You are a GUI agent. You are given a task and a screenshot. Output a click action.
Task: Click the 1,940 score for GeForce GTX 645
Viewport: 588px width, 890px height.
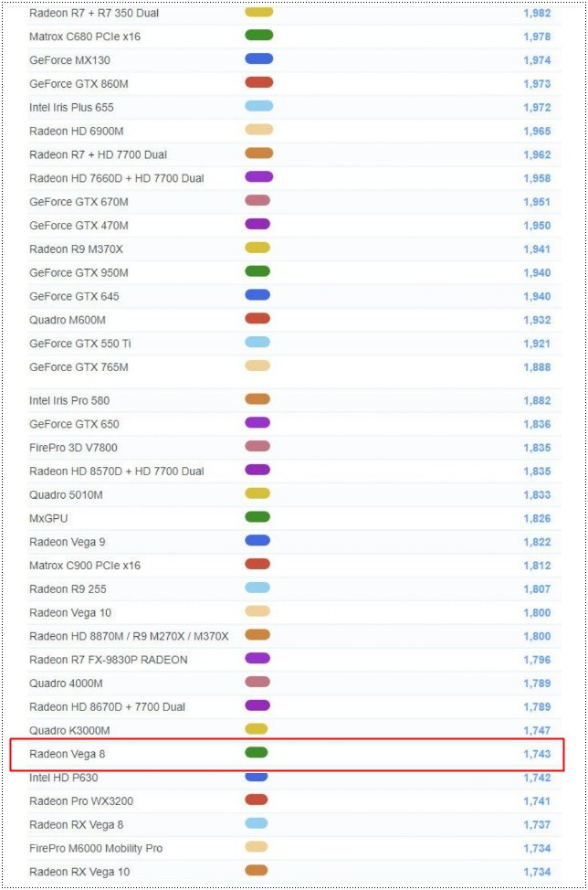537,296
